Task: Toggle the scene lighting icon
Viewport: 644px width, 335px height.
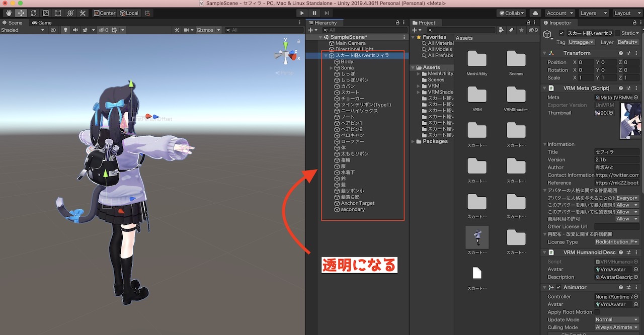Action: [x=65, y=30]
